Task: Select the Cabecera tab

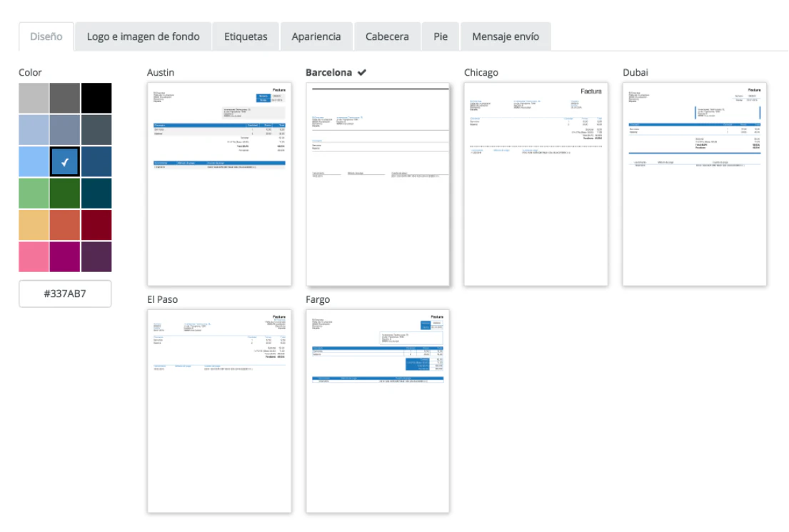Action: click(x=387, y=36)
